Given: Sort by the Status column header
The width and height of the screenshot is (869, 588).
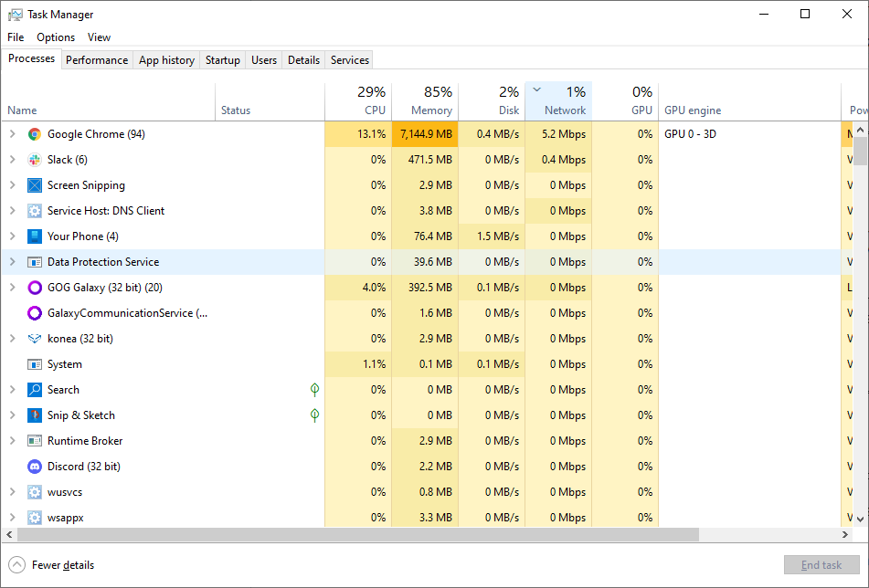Looking at the screenshot, I should click(x=270, y=101).
